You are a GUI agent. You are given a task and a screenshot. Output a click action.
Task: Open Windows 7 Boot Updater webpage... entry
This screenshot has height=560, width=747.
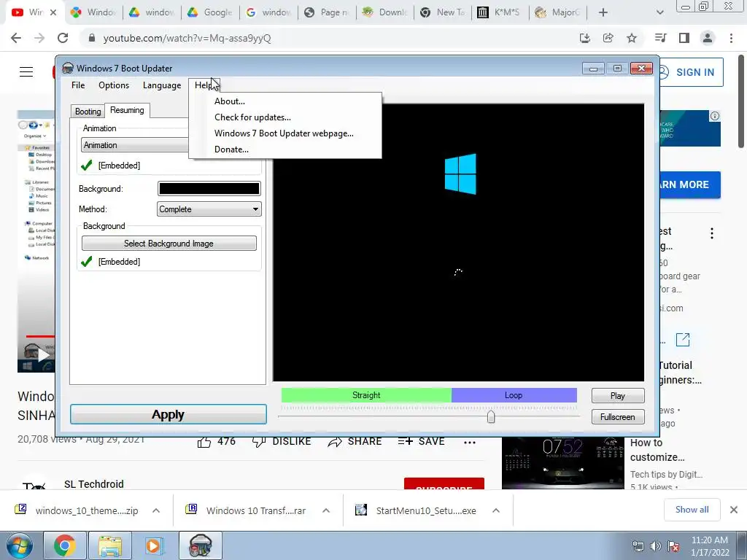[x=284, y=133]
